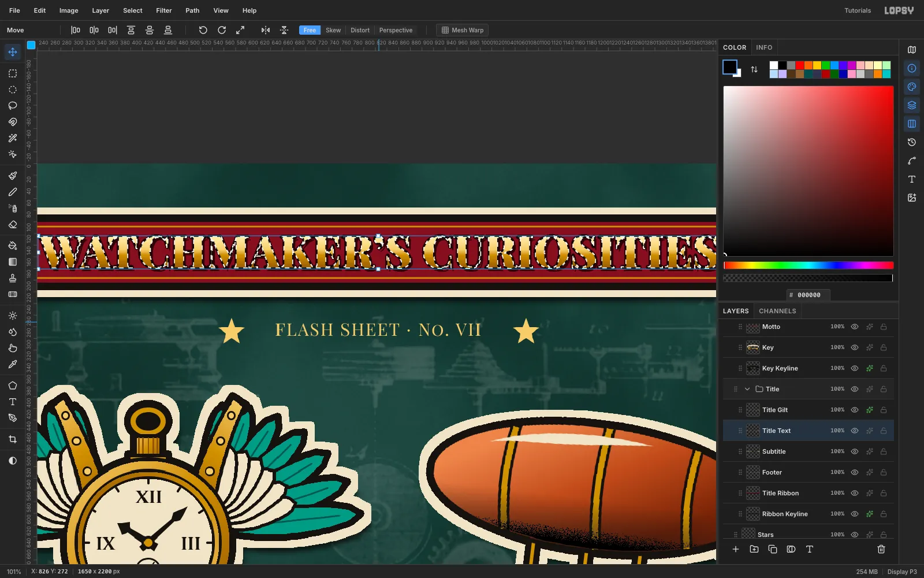Image resolution: width=924 pixels, height=578 pixels.
Task: Choose the pencil tool
Action: click(13, 192)
